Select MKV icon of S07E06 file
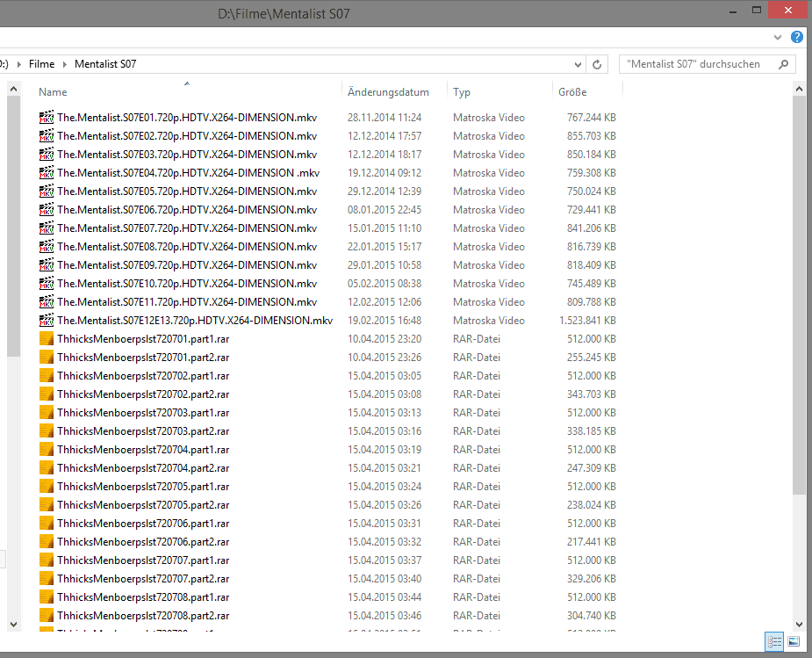The image size is (812, 658). (47, 210)
